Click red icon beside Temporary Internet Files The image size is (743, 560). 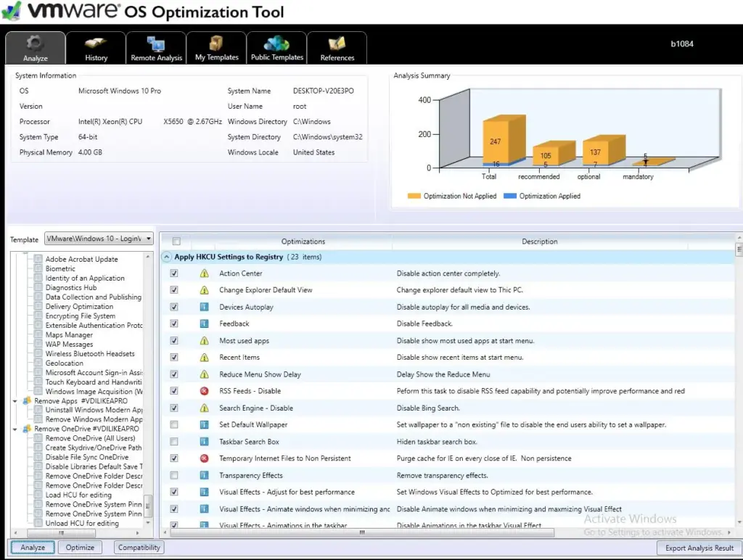point(204,458)
